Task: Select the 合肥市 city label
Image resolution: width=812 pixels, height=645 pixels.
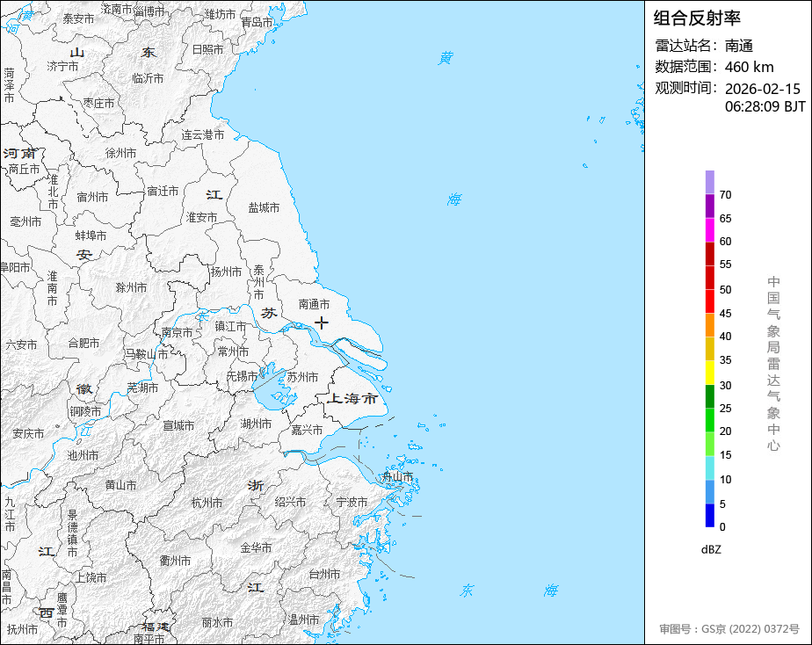Action: pos(83,343)
